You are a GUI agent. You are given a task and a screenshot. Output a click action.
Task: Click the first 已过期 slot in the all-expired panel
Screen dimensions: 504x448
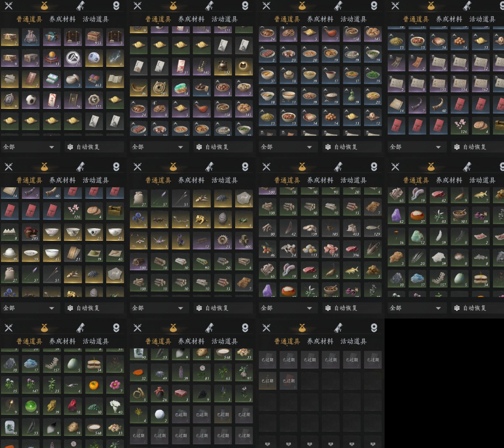pyautogui.click(x=267, y=360)
